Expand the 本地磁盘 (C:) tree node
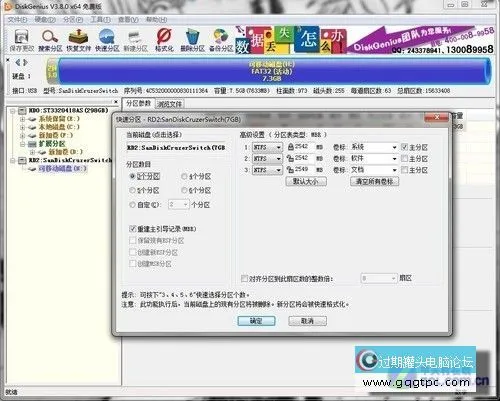 click(22, 127)
